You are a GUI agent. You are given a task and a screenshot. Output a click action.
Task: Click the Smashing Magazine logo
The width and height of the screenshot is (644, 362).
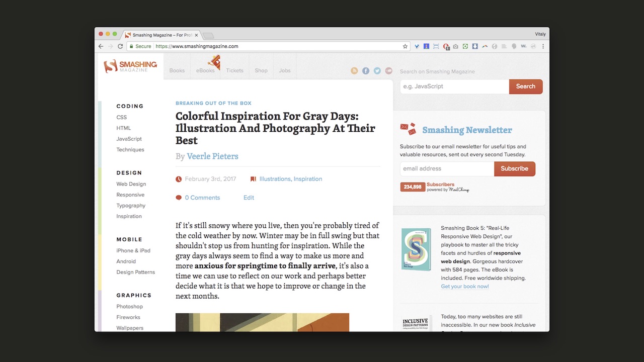click(x=130, y=66)
